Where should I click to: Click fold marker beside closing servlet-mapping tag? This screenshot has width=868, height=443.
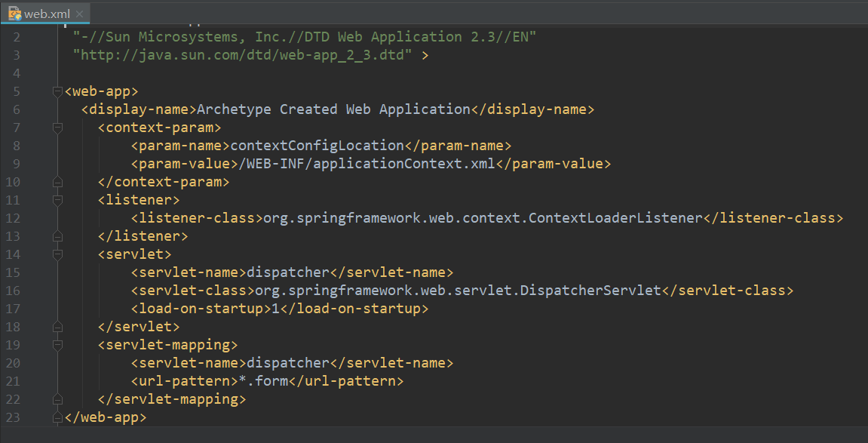pyautogui.click(x=57, y=399)
